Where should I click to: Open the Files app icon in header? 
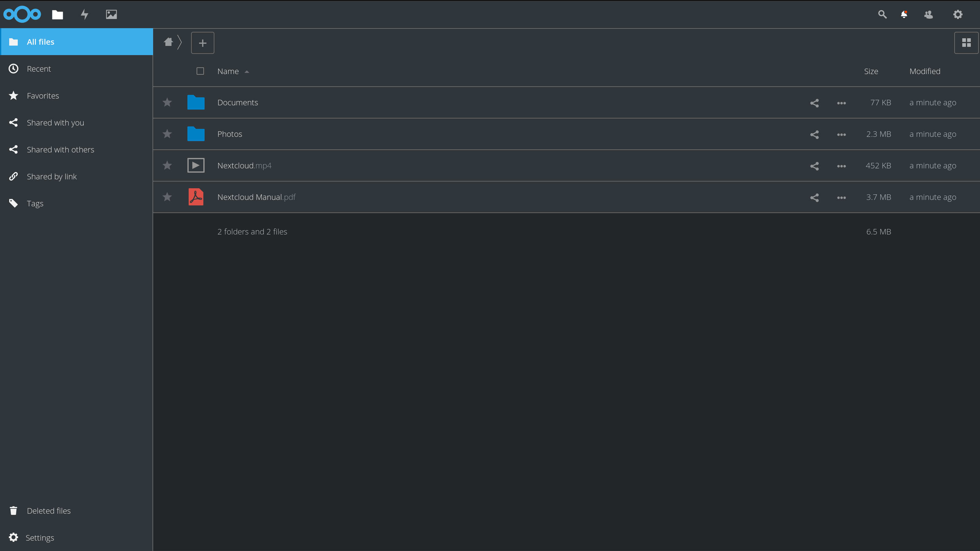coord(58,14)
